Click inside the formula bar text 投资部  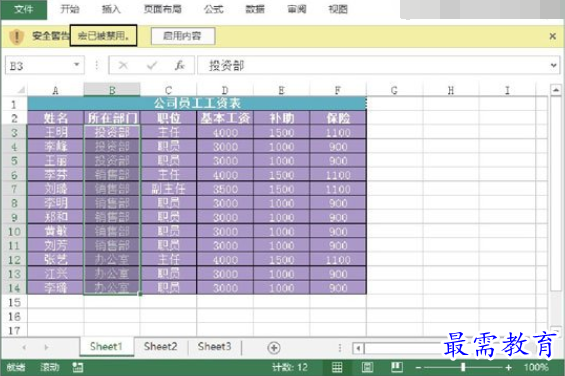tap(227, 66)
